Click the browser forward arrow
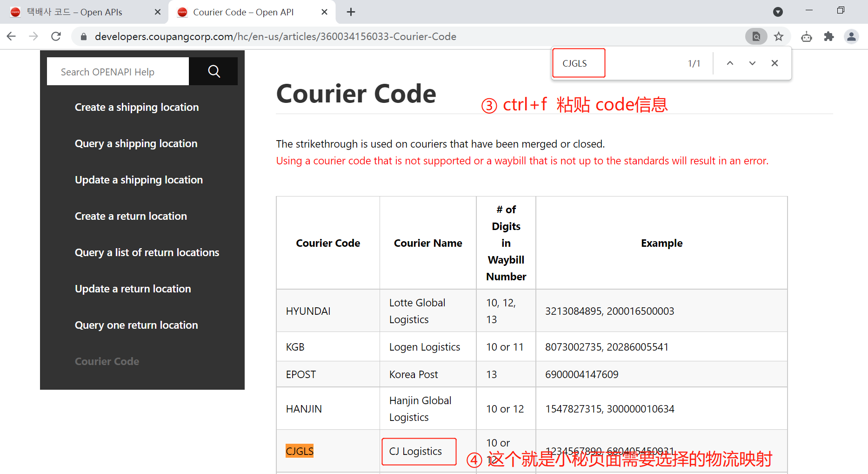 [x=33, y=36]
